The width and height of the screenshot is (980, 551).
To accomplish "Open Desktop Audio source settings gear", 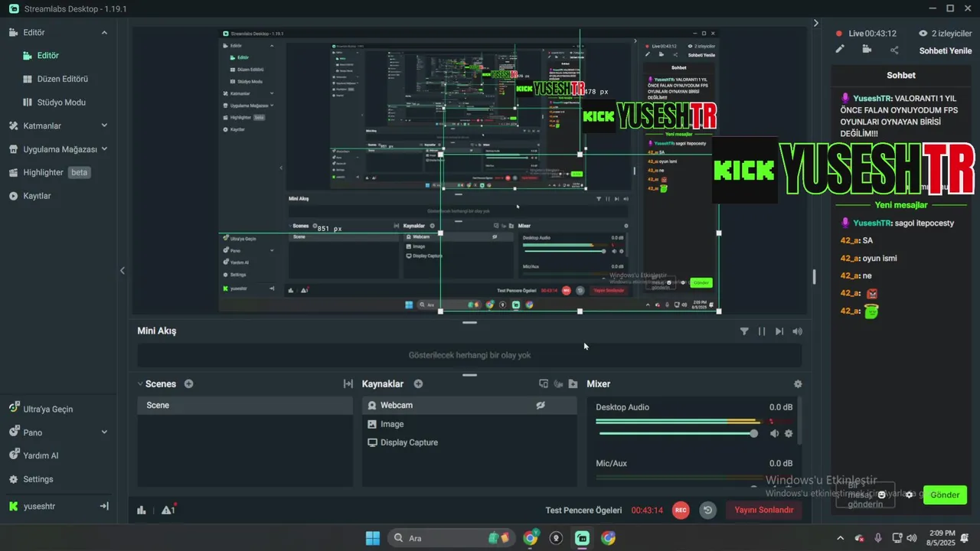I will 789,434.
